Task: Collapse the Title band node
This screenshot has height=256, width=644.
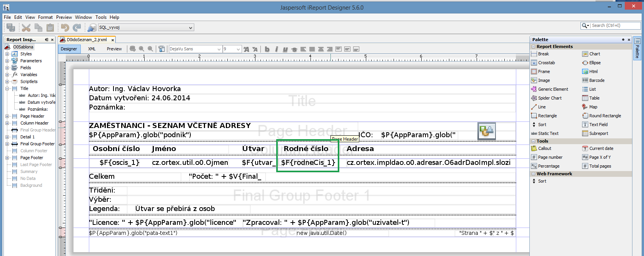Action: click(7, 88)
